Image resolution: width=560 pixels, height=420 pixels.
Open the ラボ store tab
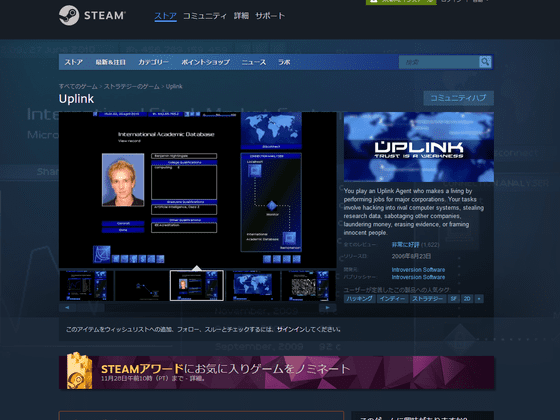point(284,62)
